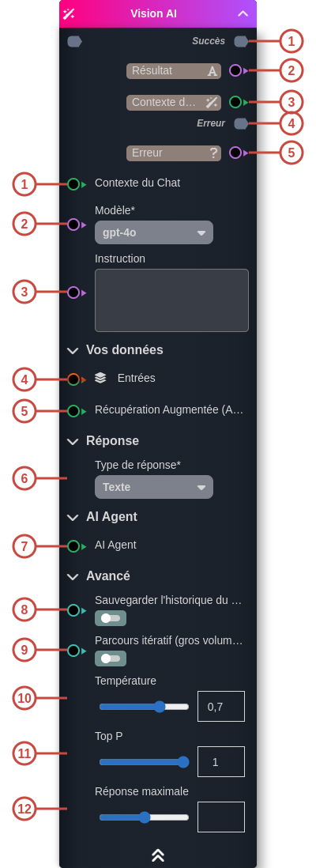Collapse the Avancé section
316x868 pixels.
(x=73, y=577)
